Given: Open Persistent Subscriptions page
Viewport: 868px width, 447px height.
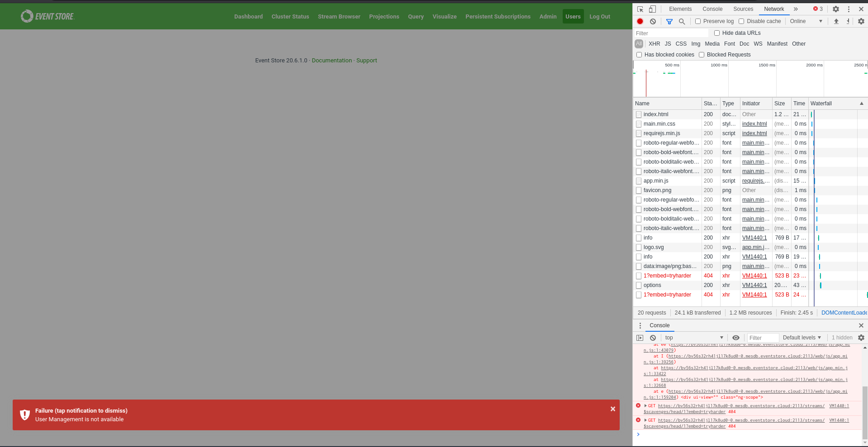Looking at the screenshot, I should click(498, 17).
